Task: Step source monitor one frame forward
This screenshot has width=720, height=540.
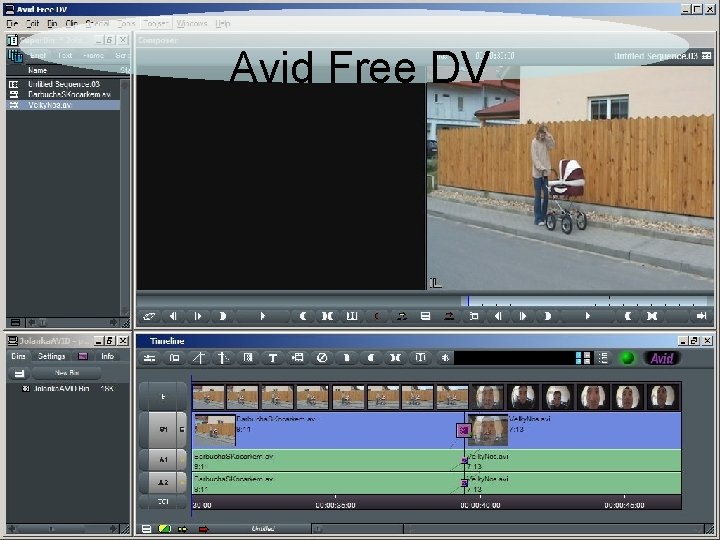Action: (x=197, y=316)
